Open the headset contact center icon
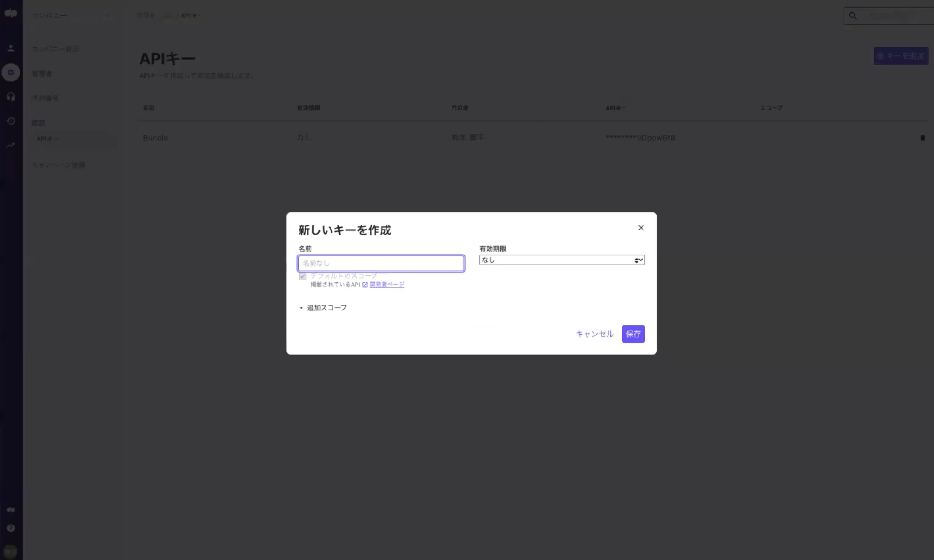The width and height of the screenshot is (934, 560). pyautogui.click(x=11, y=96)
